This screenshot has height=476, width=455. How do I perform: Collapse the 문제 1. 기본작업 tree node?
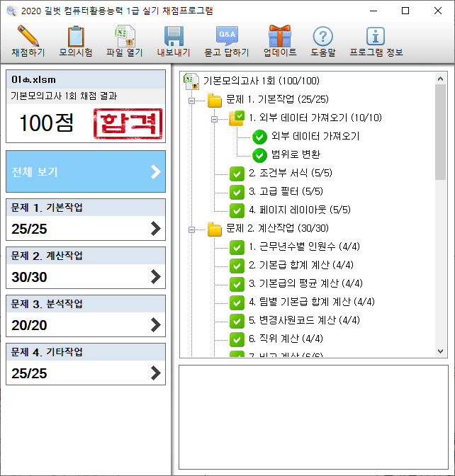point(191,100)
